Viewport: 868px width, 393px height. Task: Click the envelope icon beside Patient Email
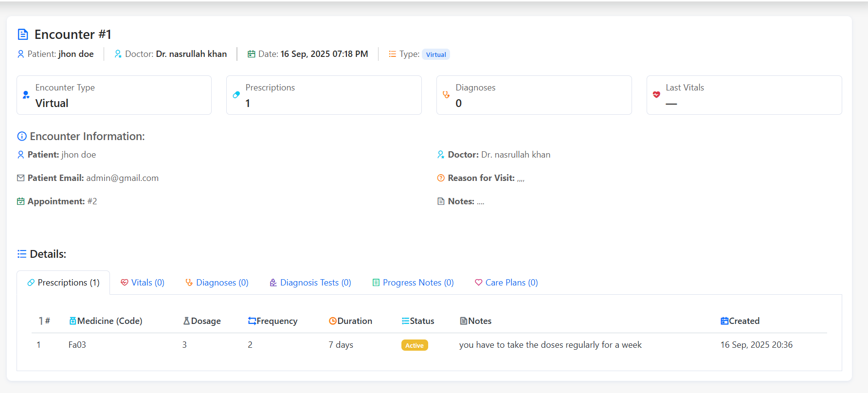(20, 178)
